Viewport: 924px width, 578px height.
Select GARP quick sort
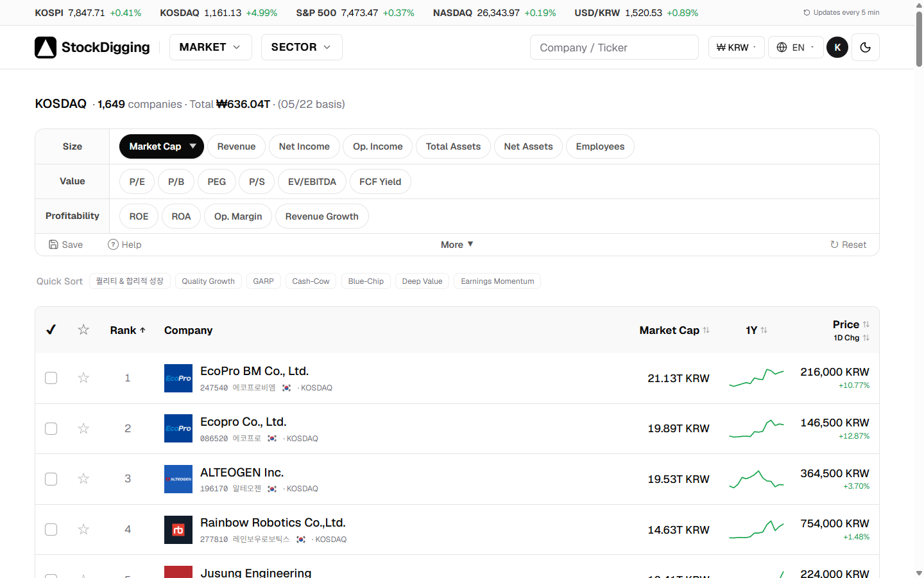coord(263,281)
